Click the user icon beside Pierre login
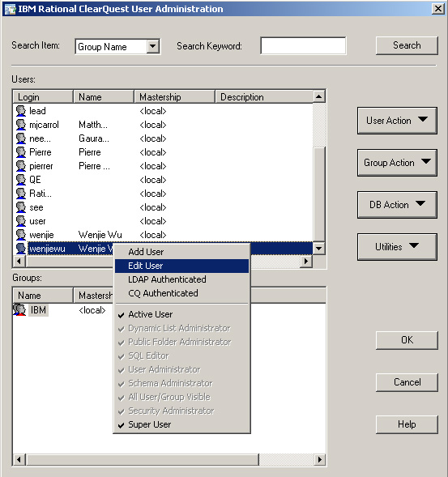The width and height of the screenshot is (448, 477). click(21, 152)
